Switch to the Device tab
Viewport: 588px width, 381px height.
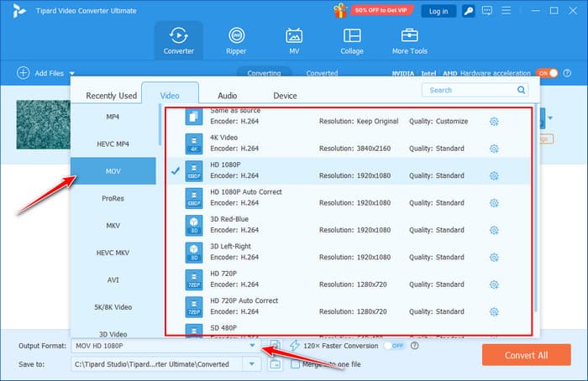[x=285, y=96]
